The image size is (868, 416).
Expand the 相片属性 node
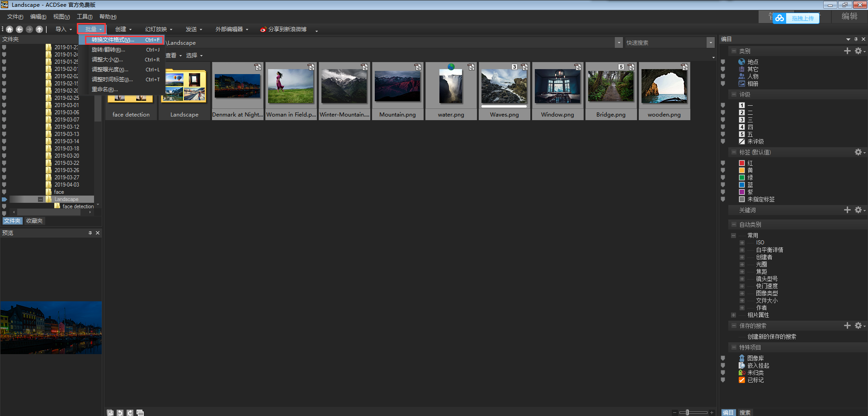[x=733, y=315]
